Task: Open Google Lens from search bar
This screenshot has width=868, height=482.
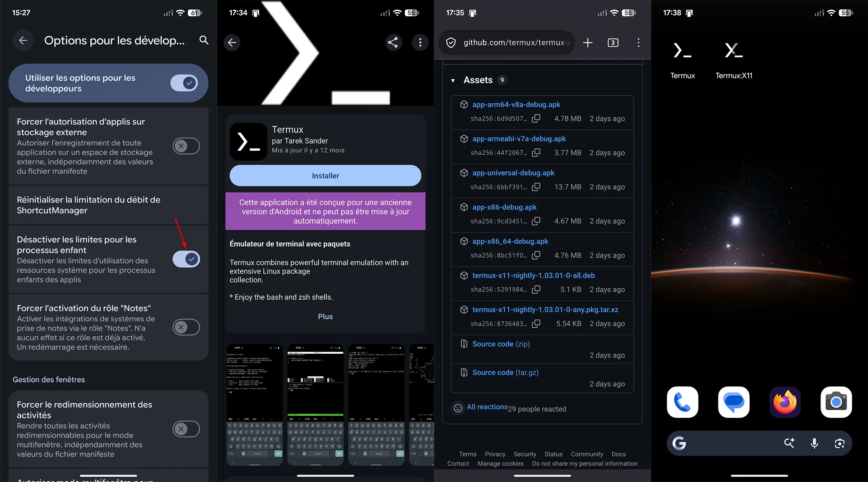Action: (x=839, y=443)
